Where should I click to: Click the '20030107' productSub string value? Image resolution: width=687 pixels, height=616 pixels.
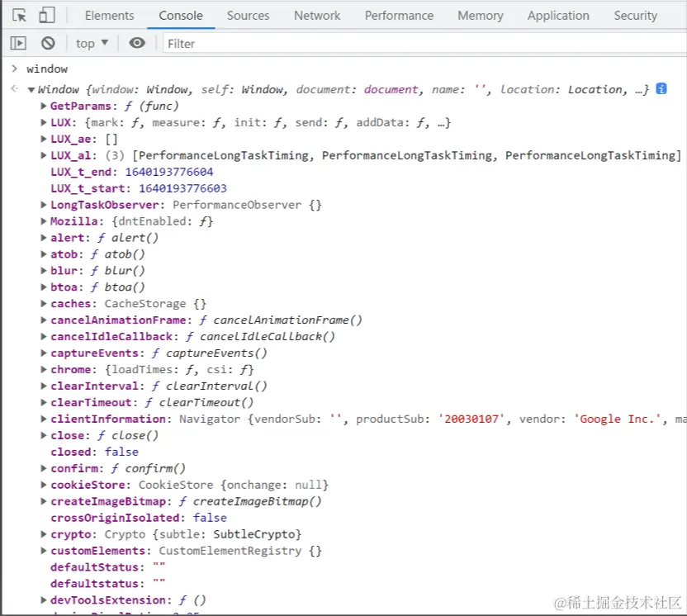471,419
